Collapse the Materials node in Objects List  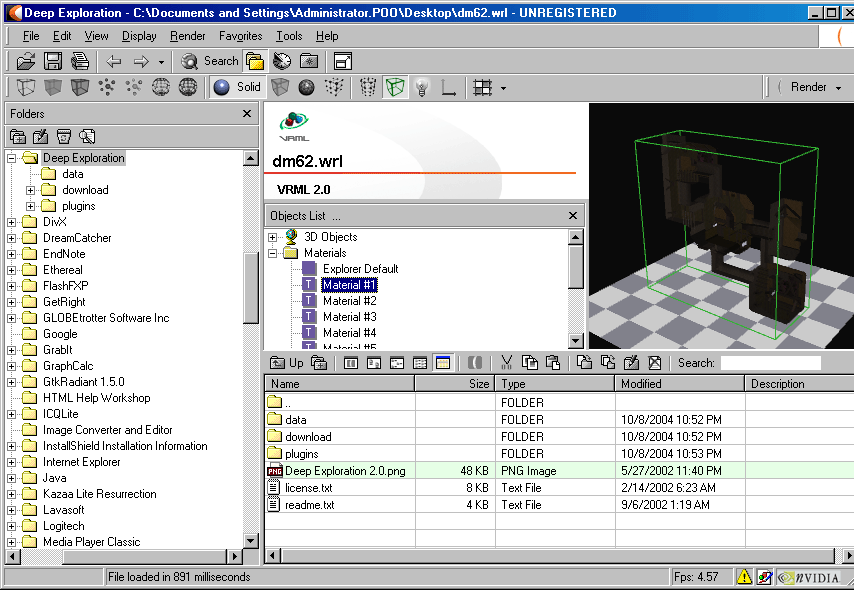272,253
